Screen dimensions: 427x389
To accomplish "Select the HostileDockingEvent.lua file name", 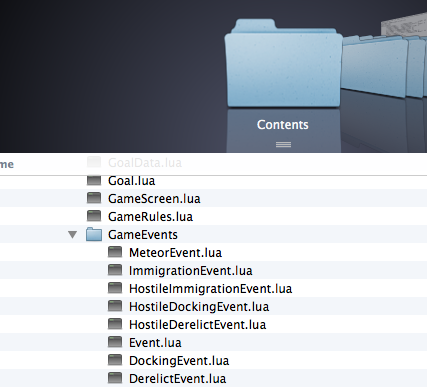I will tap(199, 307).
